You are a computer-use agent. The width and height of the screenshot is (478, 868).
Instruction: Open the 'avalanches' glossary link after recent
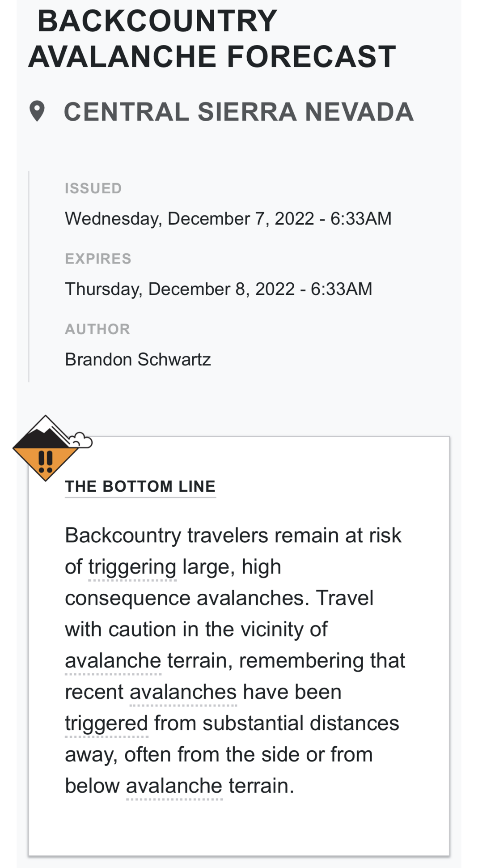183,692
